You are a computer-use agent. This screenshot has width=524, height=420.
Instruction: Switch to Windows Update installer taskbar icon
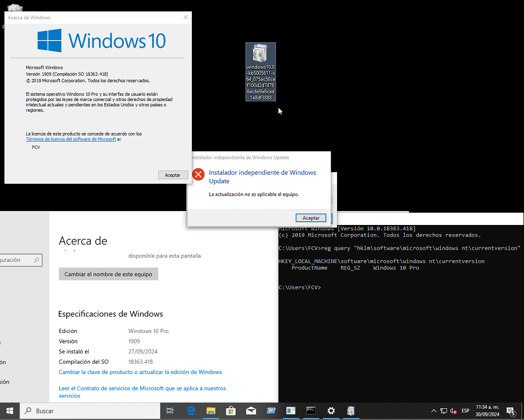click(x=351, y=410)
